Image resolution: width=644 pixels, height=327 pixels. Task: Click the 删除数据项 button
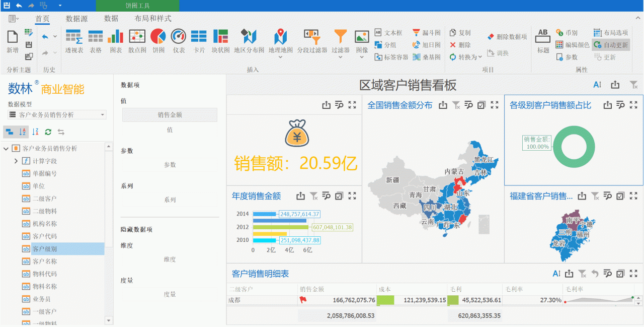(x=507, y=37)
